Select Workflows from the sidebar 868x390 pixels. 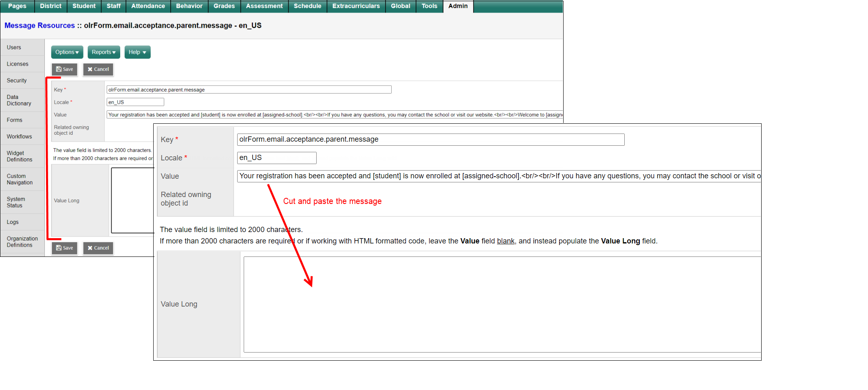(x=19, y=136)
